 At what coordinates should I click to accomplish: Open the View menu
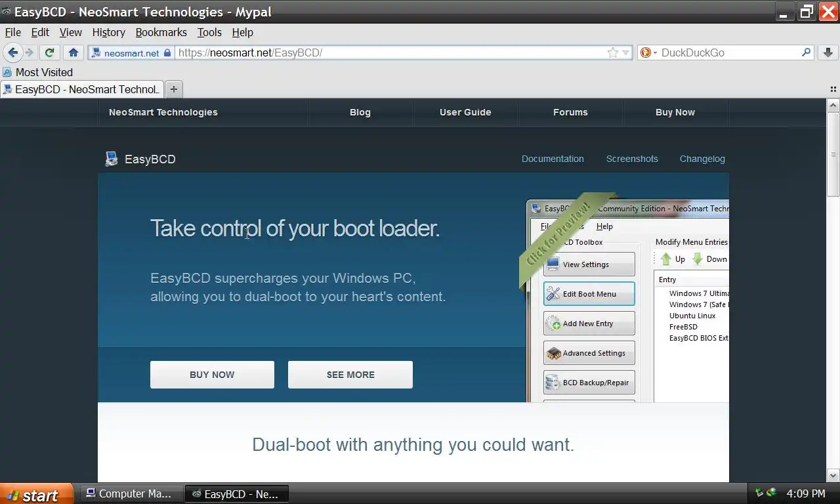tap(71, 32)
